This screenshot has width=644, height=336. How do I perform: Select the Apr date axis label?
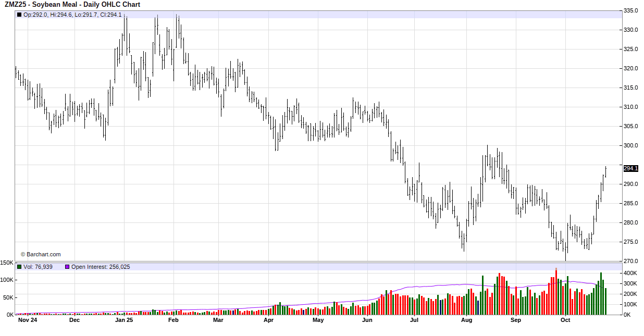coord(269,320)
